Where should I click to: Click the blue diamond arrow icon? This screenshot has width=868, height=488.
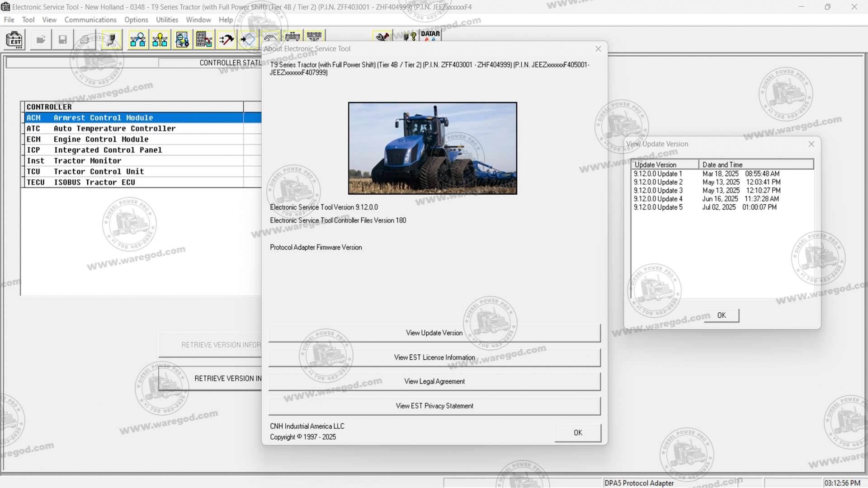[x=248, y=40]
